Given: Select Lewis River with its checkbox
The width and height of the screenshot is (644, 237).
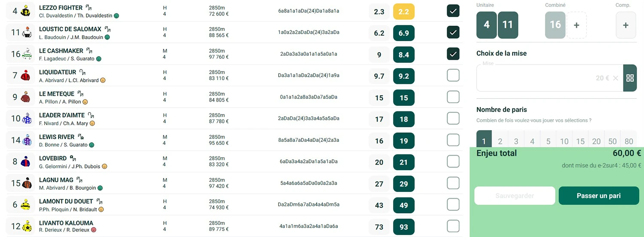Looking at the screenshot, I should point(453,140).
